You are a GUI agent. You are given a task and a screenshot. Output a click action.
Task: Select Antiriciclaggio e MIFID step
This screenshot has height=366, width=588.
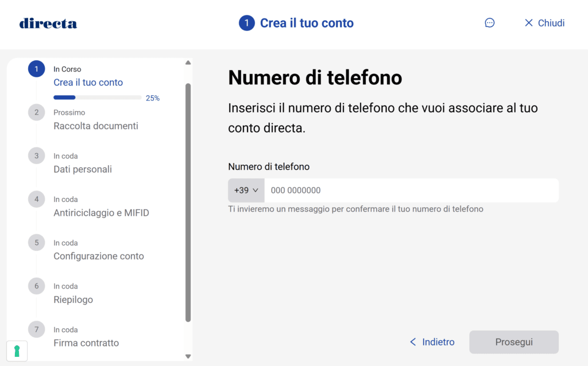[101, 213]
